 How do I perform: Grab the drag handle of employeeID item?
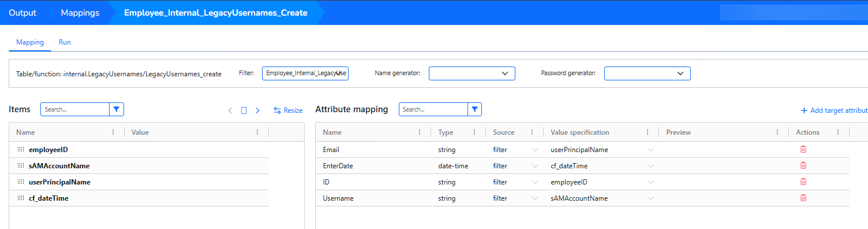coord(21,150)
